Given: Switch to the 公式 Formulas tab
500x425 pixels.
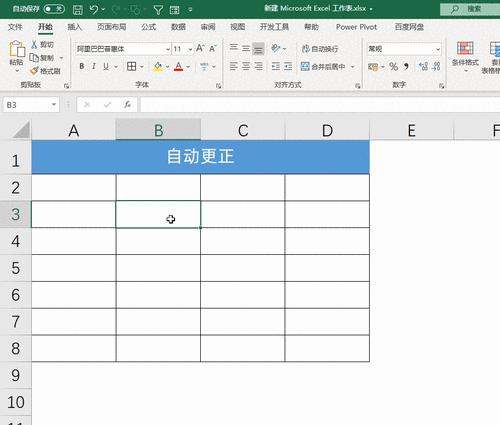Looking at the screenshot, I should 148,27.
